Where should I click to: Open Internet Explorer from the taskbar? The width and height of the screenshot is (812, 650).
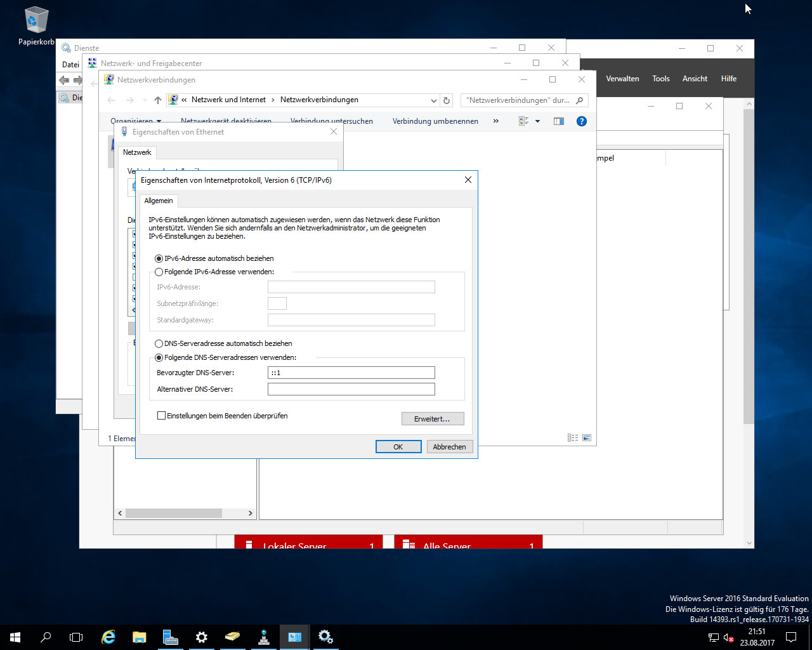[108, 637]
